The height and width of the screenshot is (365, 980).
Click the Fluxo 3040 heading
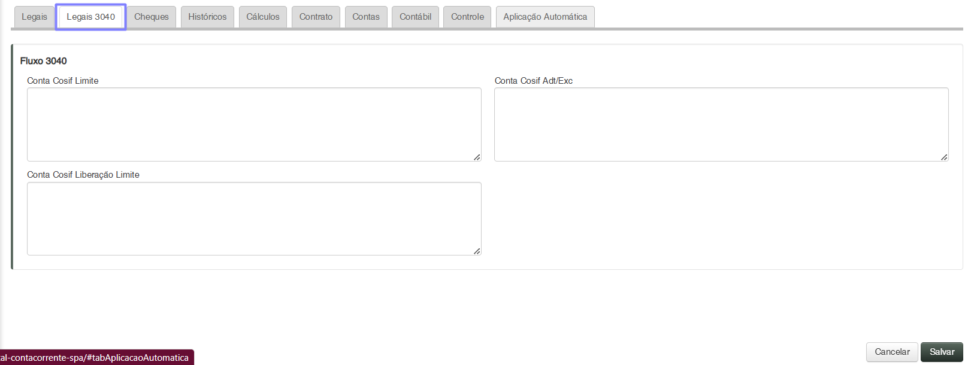(43, 61)
